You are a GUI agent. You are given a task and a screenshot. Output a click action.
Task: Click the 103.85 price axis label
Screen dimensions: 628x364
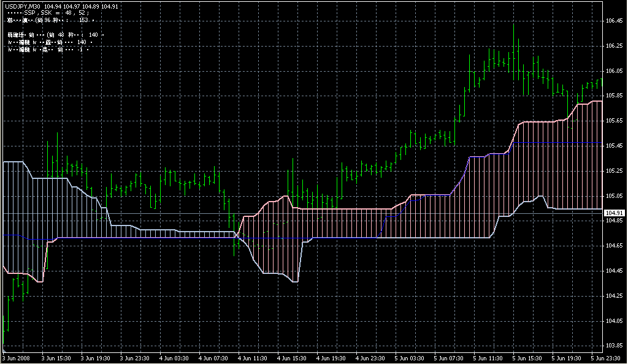coord(614,346)
